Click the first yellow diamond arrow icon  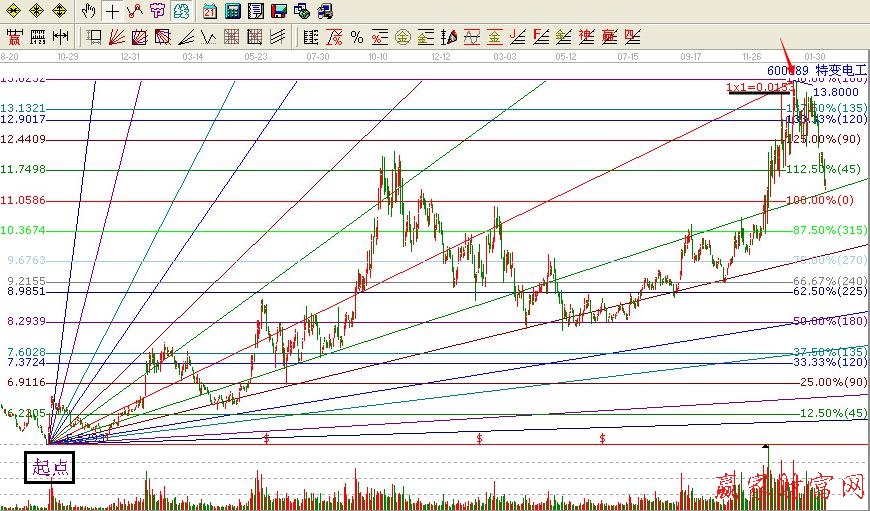tap(14, 12)
